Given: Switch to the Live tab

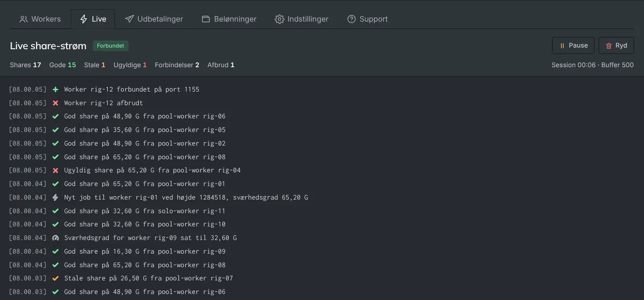Looking at the screenshot, I should pyautogui.click(x=93, y=19).
